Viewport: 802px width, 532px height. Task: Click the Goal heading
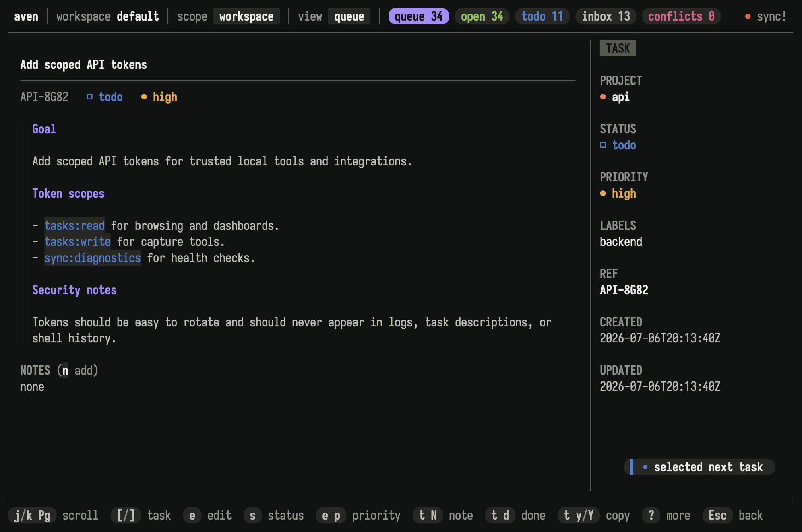44,129
